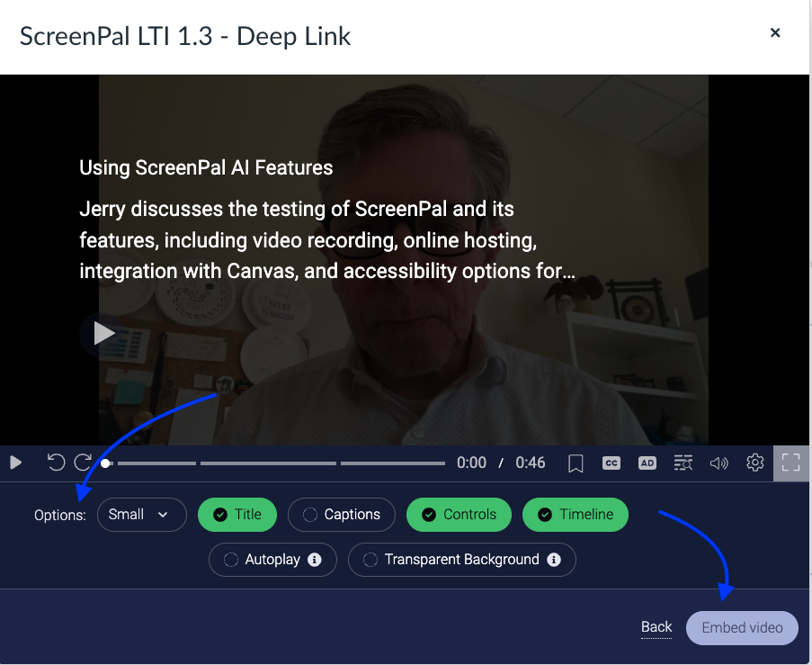The image size is (812, 665).
Task: Open the Small size dropdown
Action: click(x=141, y=515)
